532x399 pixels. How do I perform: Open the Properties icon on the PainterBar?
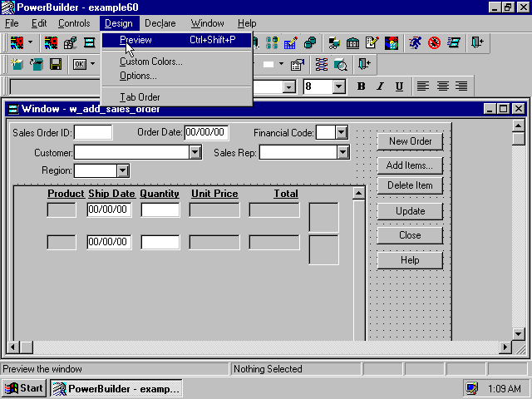point(298,64)
